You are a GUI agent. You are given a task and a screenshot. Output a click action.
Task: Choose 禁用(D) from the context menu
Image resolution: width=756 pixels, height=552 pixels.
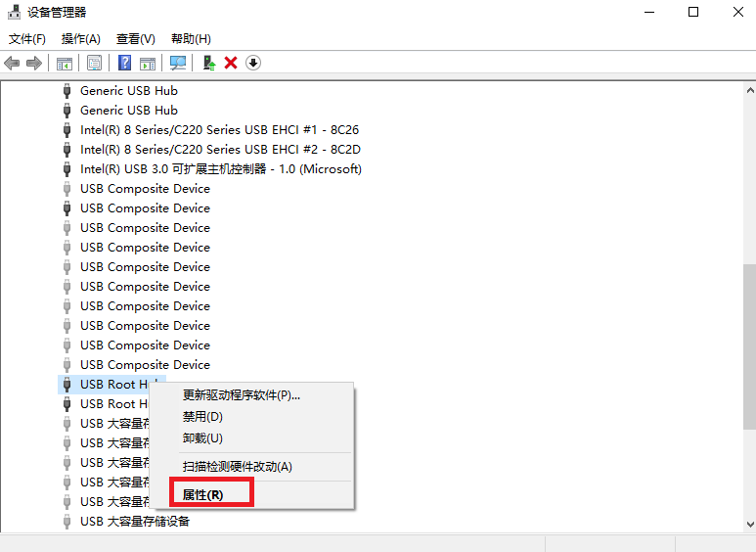pos(202,417)
